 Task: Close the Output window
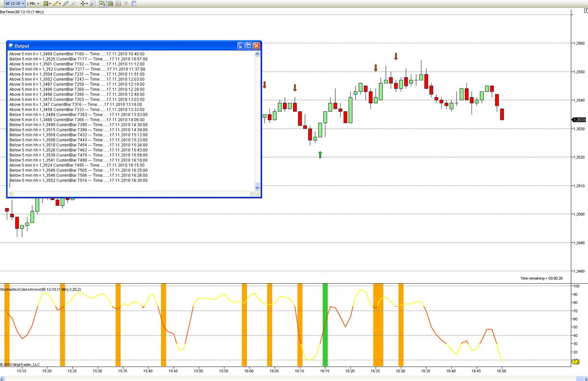(x=256, y=46)
